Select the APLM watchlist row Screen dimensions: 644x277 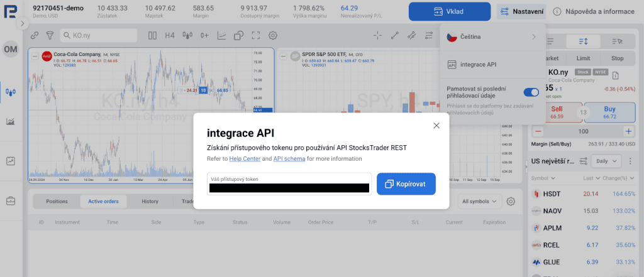pyautogui.click(x=583, y=228)
